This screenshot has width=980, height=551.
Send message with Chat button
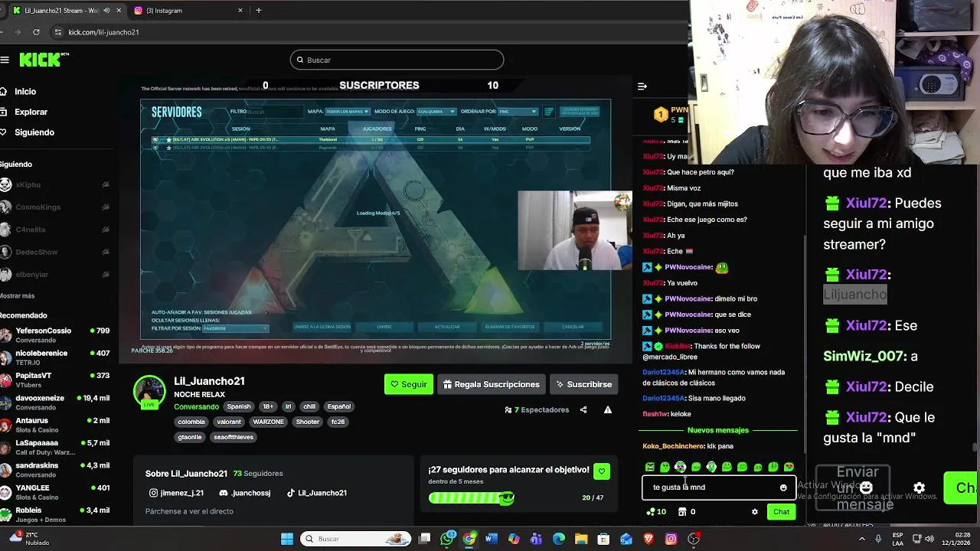coord(781,512)
